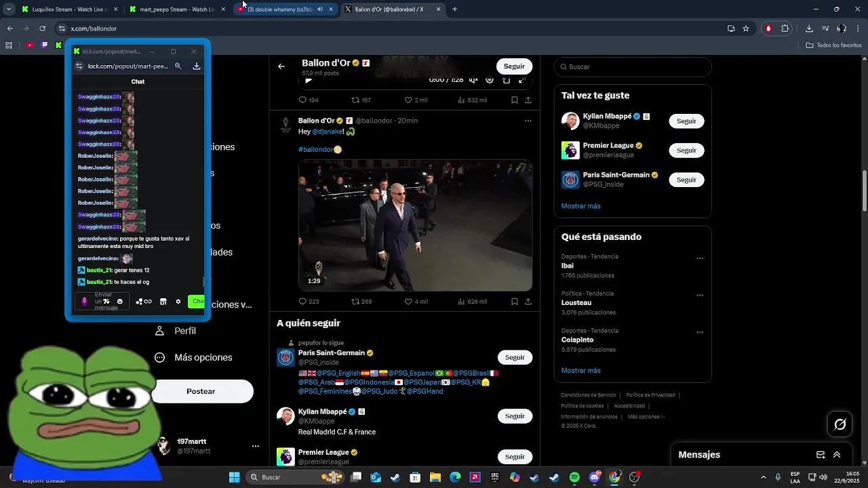The height and width of the screenshot is (488, 868).
Task: Mute the double whammy tab audio
Action: tap(320, 9)
